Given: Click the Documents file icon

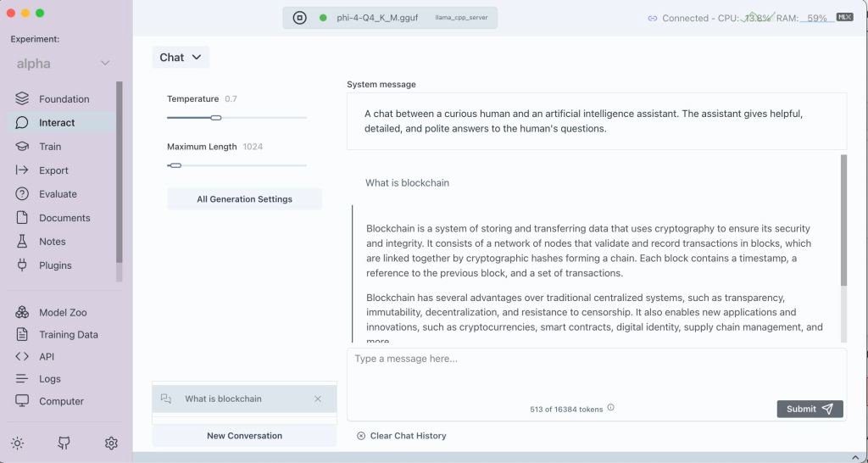Looking at the screenshot, I should point(22,218).
